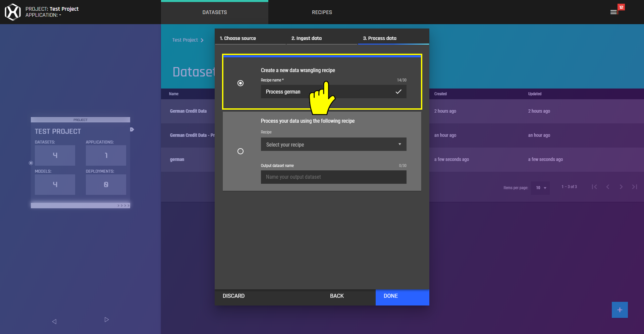
Task: Click the TEST PROJECT card title
Action: (58, 131)
